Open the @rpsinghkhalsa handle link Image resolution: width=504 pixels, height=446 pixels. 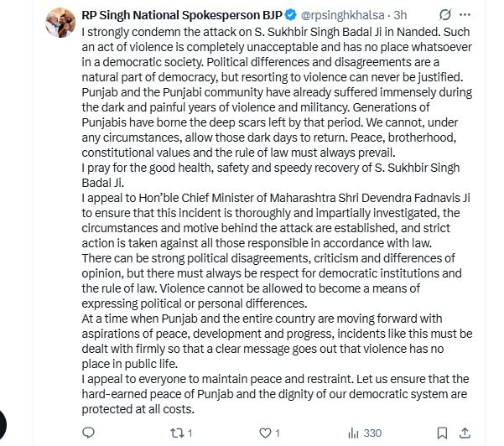pos(342,15)
